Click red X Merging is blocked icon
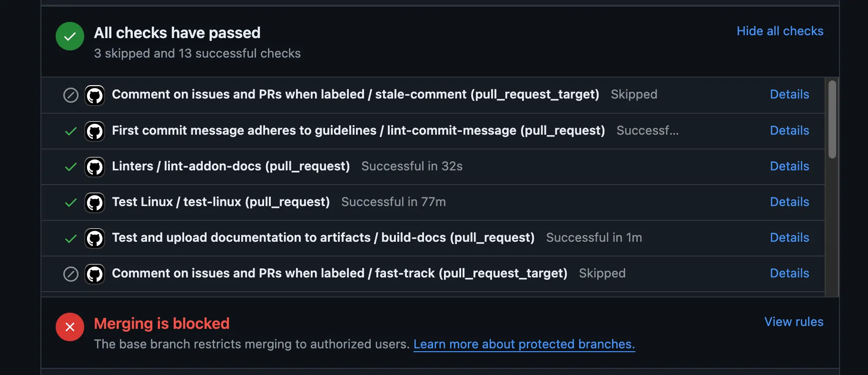Image resolution: width=868 pixels, height=375 pixels. (x=70, y=327)
